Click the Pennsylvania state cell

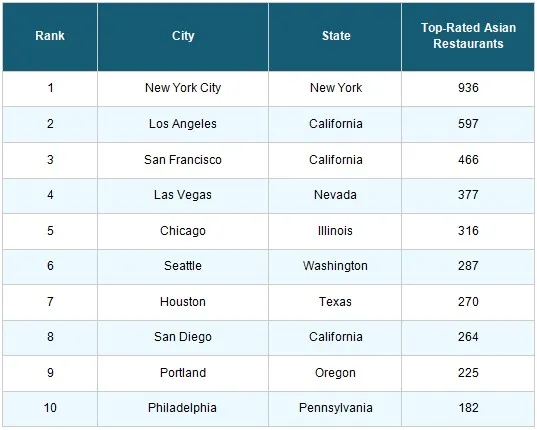[335, 408]
